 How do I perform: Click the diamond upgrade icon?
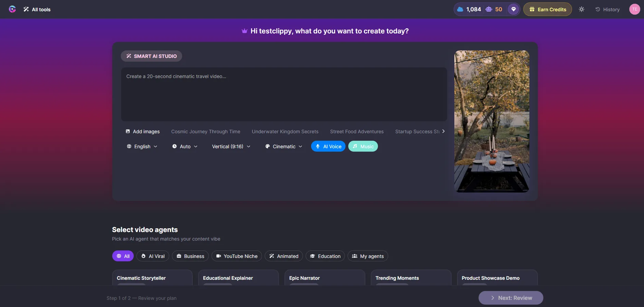point(513,9)
